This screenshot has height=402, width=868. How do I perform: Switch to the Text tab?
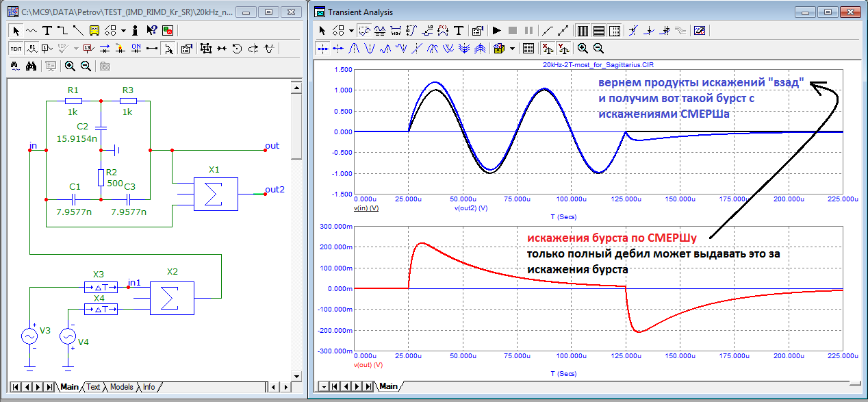click(x=93, y=387)
